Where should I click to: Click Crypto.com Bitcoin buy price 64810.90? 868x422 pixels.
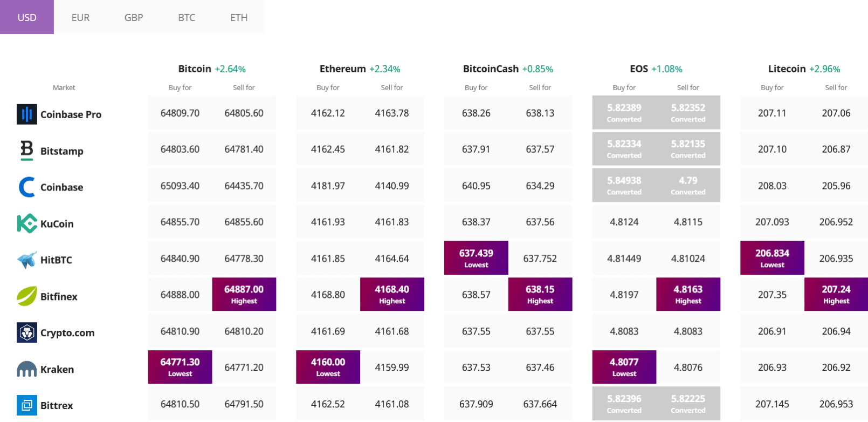coord(180,331)
